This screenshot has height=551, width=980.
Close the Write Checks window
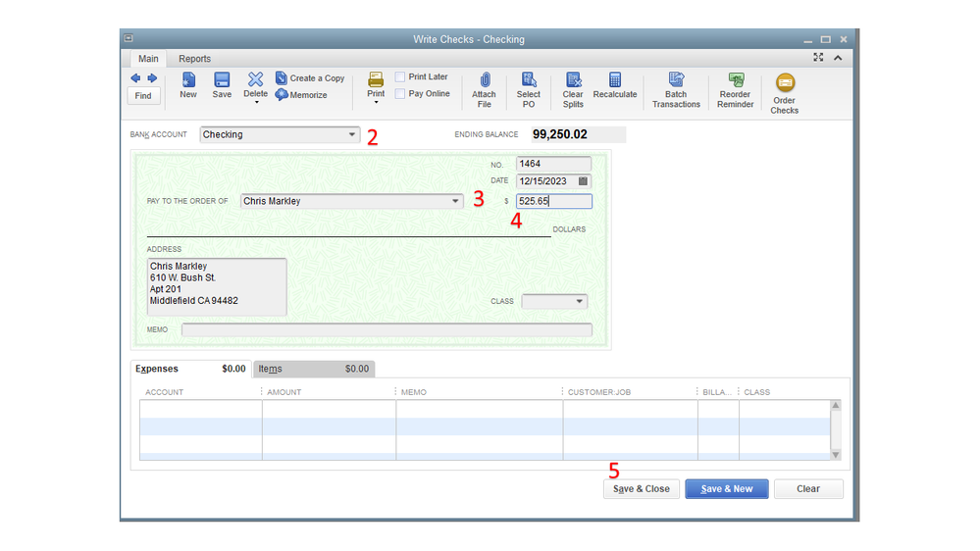tap(844, 39)
